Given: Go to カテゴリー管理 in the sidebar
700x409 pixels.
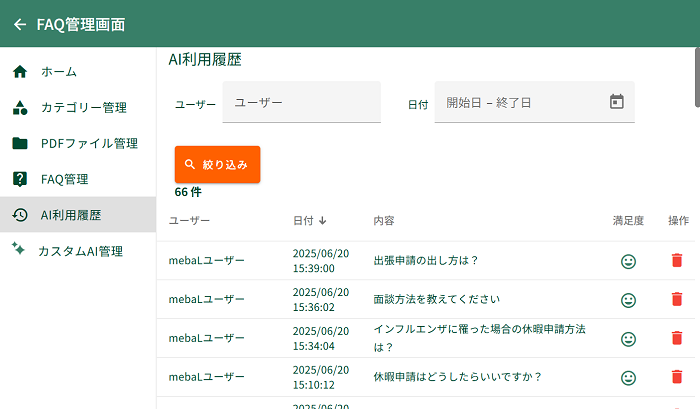Looking at the screenshot, I should coord(83,108).
